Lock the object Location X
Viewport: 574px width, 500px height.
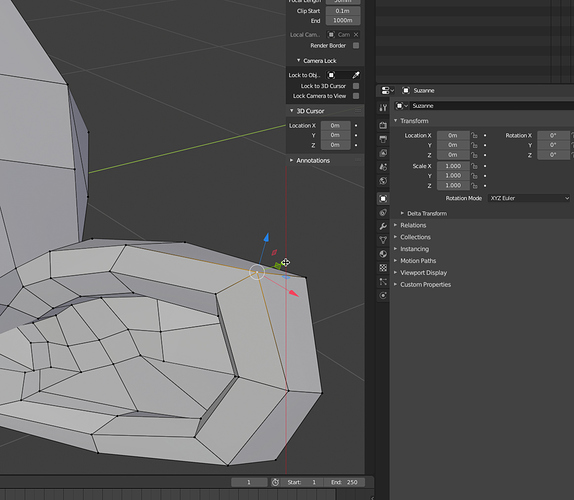point(474,135)
